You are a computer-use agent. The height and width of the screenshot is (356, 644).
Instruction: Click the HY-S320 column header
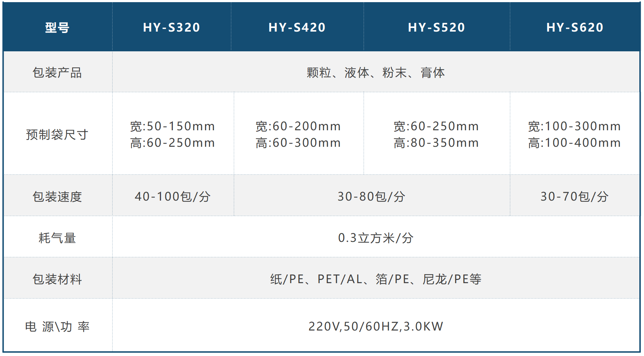171,27
